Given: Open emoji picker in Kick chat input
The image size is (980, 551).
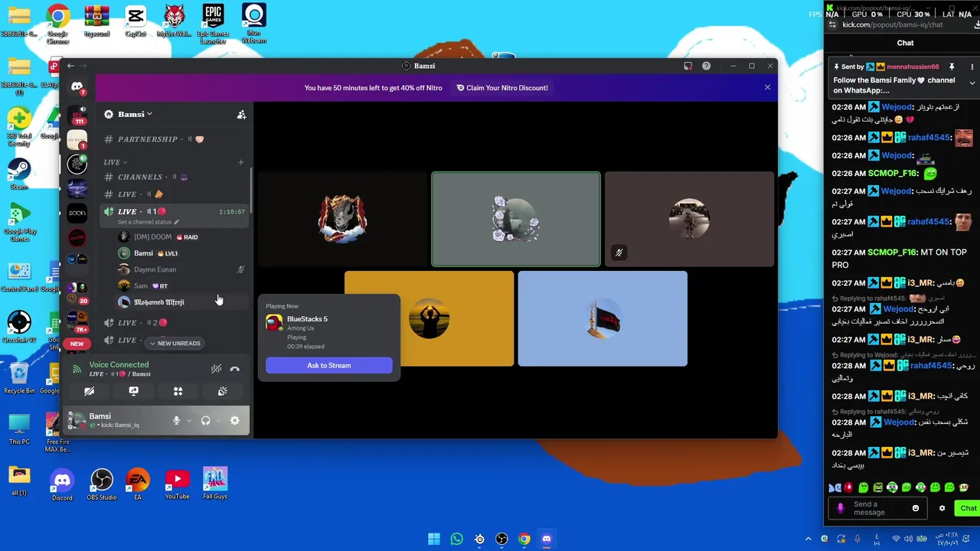Looking at the screenshot, I should point(916,508).
